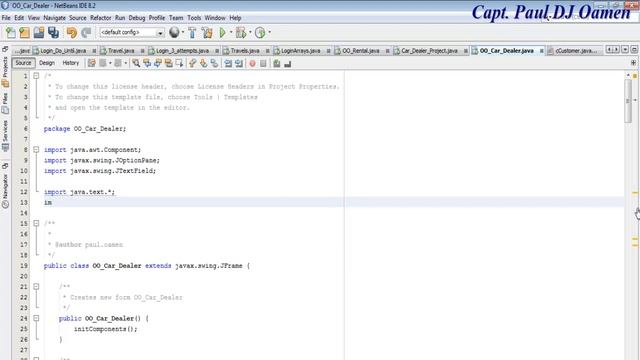
Task: Click the New Project toolbar icon
Action: pyautogui.click(x=24, y=33)
